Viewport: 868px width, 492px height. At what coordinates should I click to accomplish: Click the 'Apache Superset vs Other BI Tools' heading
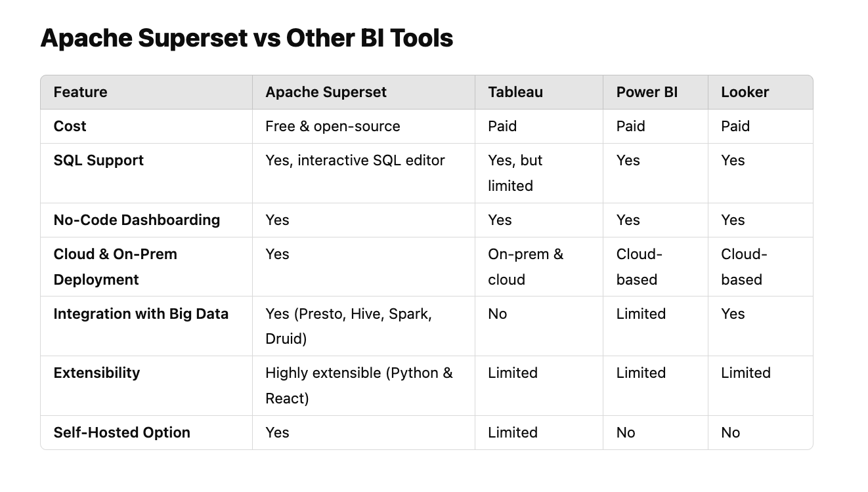pos(246,38)
